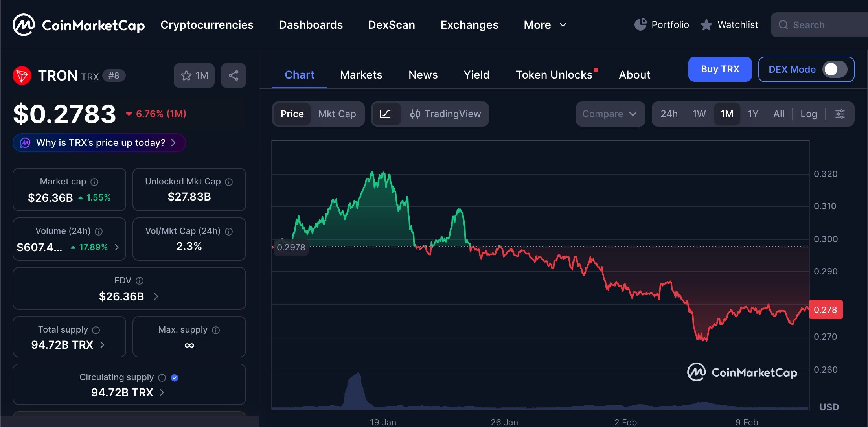
Task: Click the Circulating supply info icon
Action: click(x=162, y=377)
